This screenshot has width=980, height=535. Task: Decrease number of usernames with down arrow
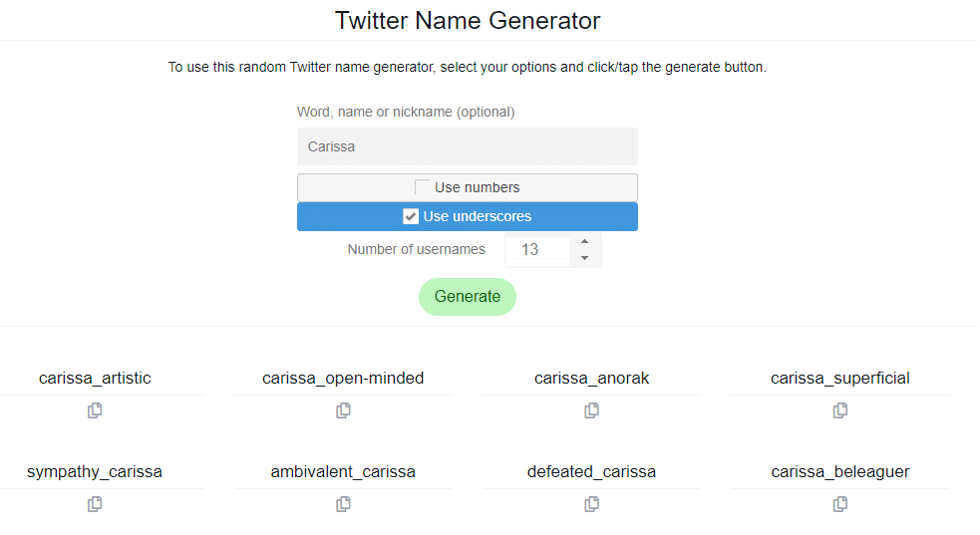(584, 258)
